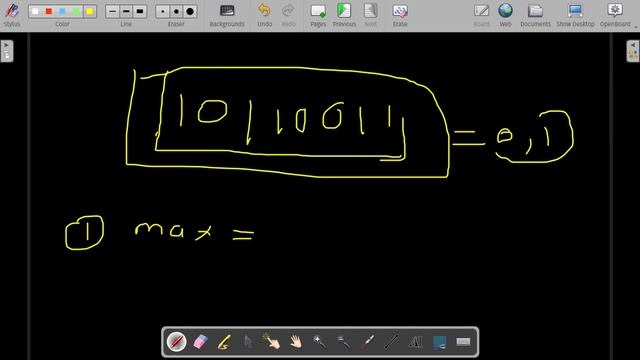
Task: Open the Stylus toolbar toggle
Action: (12, 15)
